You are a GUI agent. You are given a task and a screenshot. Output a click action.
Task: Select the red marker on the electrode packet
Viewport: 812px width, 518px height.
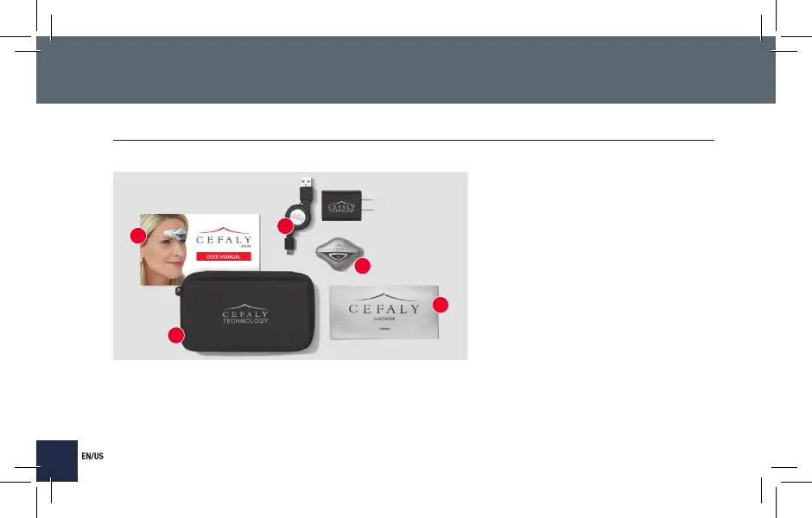[441, 305]
